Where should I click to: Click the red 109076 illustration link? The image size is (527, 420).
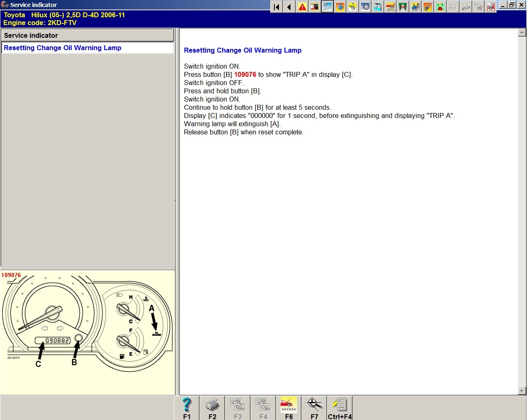pyautogui.click(x=245, y=74)
